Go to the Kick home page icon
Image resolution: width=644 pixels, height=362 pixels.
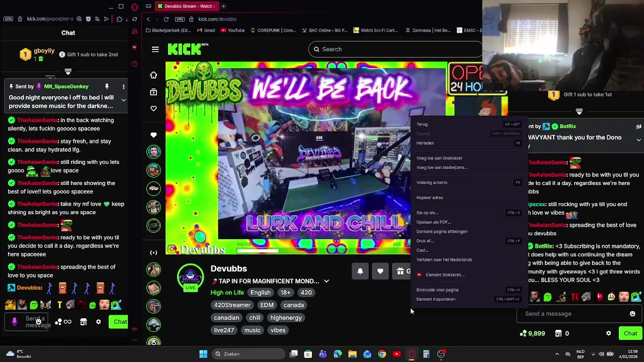[153, 75]
